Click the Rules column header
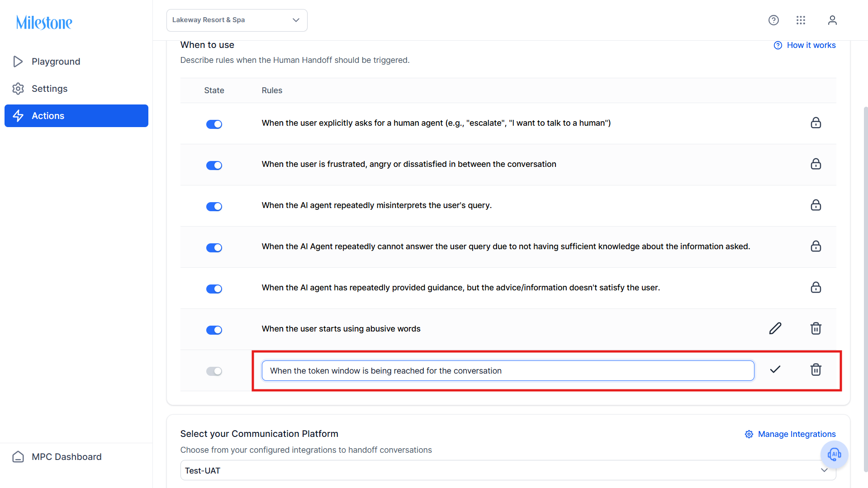Viewport: 868px width, 488px height. 272,90
